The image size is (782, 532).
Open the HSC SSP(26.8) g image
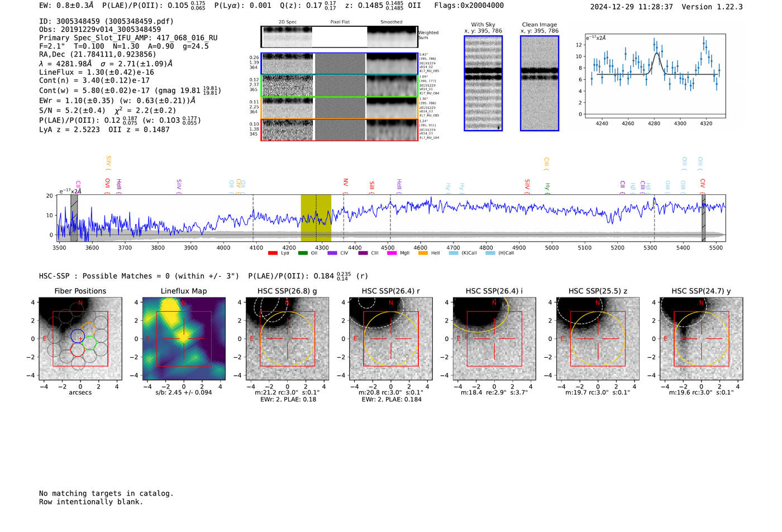coord(287,339)
